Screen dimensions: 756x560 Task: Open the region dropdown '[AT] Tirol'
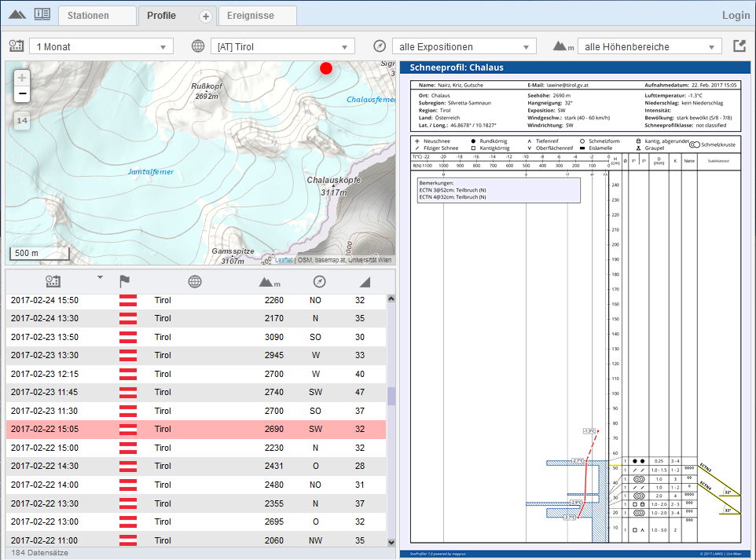[283, 46]
